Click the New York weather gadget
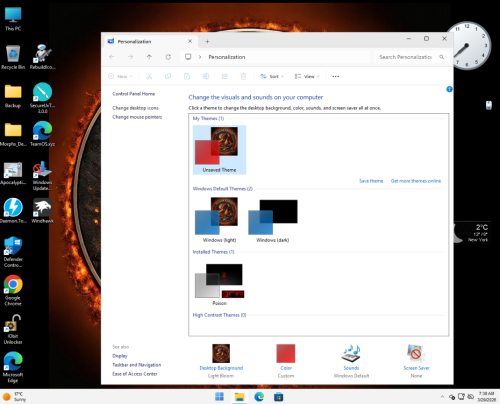Viewport: 500px width, 404px height. pyautogui.click(x=472, y=232)
